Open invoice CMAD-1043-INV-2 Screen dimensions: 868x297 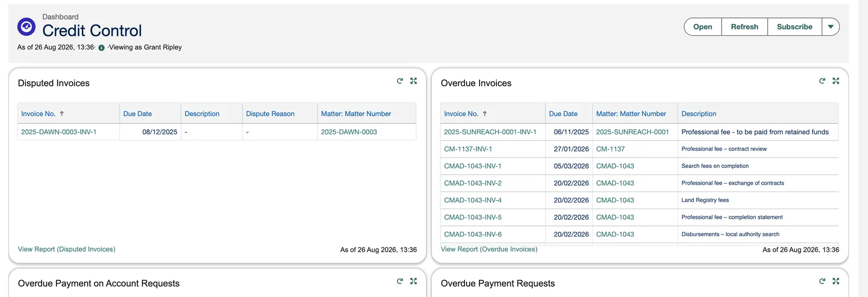(473, 183)
